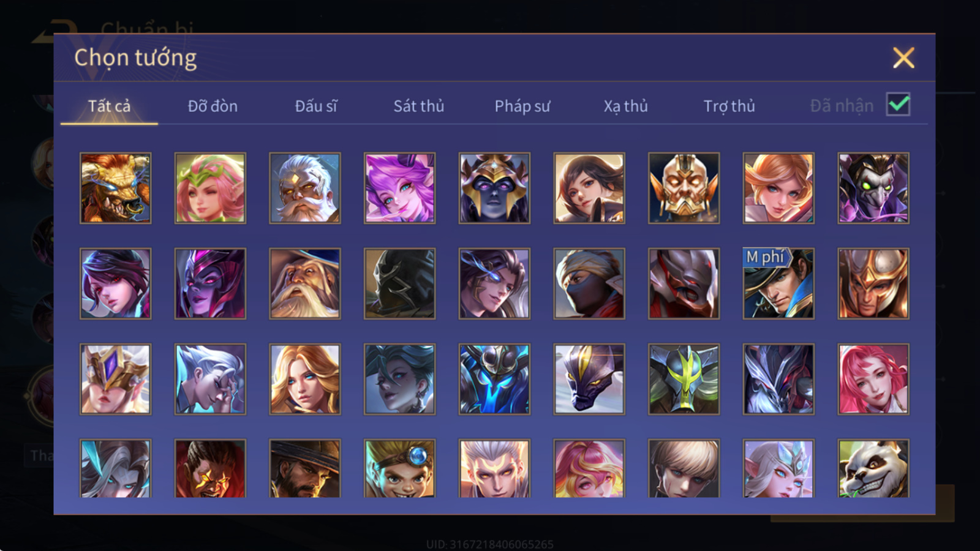Choose the goggles-wearing boy hero
Screen dimensions: 980x551
399,468
